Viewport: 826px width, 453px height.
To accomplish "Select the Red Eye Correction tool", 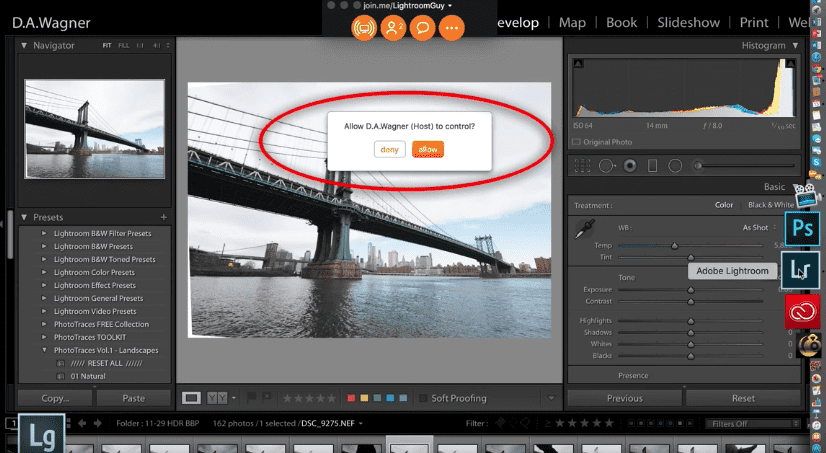I will pos(629,165).
